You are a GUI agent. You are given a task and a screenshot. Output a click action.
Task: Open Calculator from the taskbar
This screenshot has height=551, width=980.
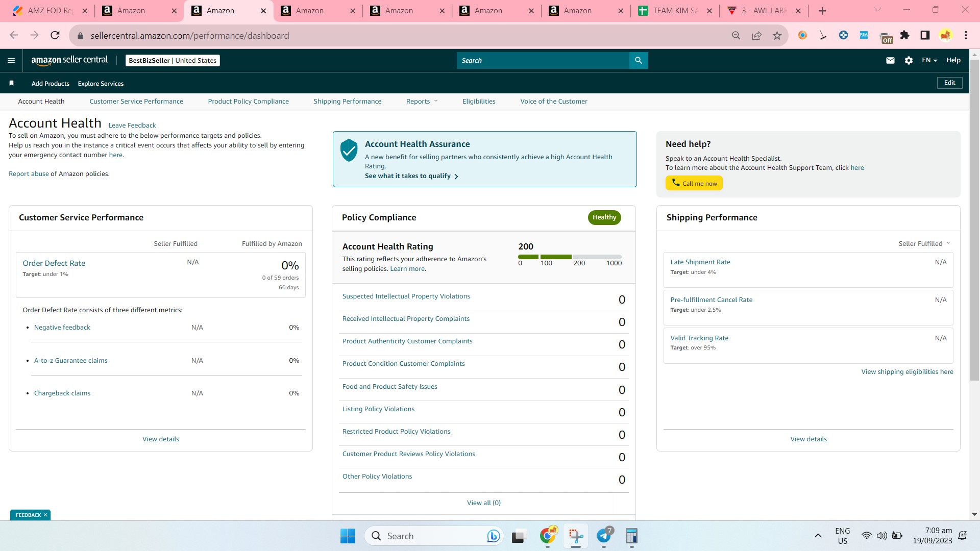click(x=631, y=536)
